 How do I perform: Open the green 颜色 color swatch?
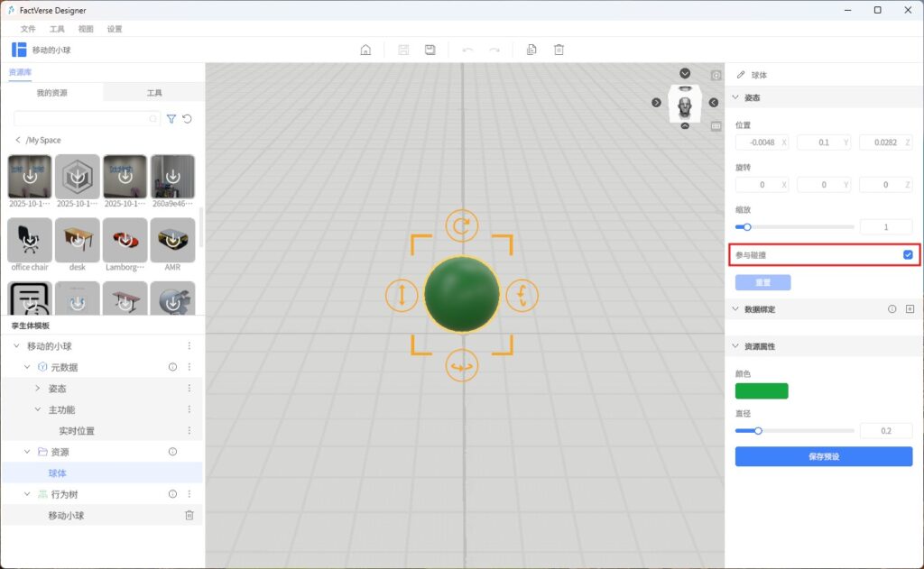pos(762,390)
